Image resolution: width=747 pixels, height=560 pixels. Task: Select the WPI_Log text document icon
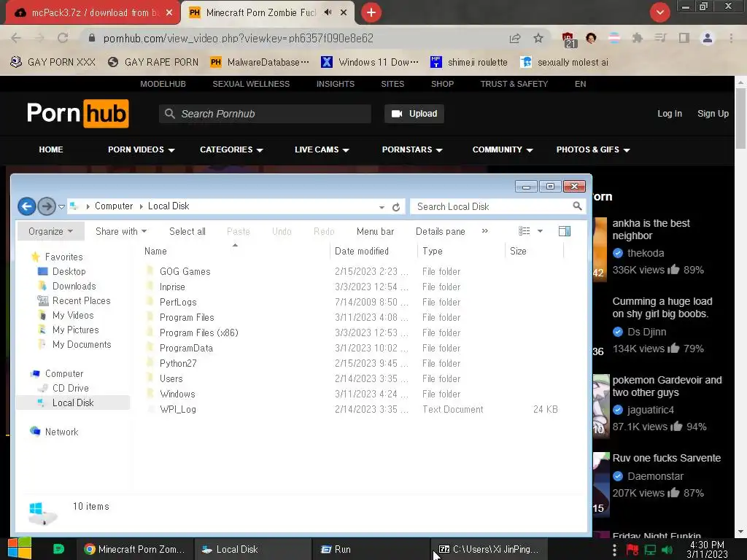click(151, 409)
